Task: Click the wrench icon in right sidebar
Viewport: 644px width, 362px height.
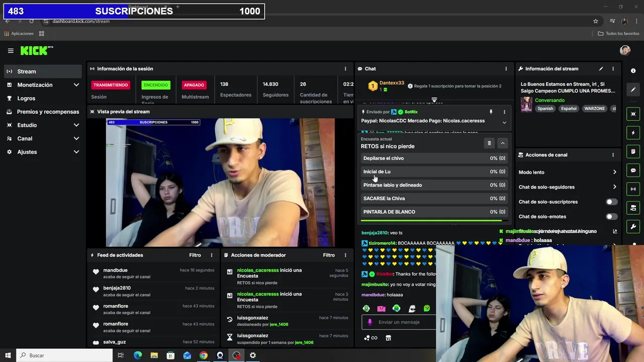Action: tap(633, 226)
